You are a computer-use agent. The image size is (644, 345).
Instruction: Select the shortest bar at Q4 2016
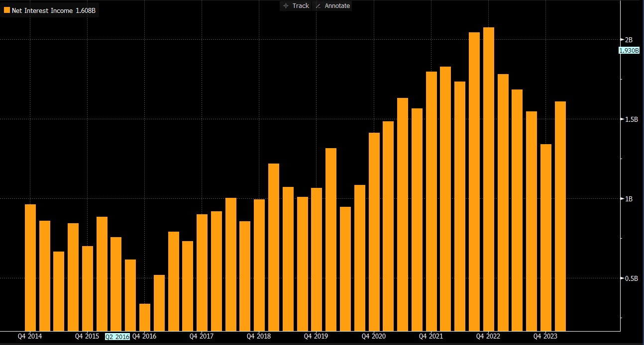point(145,317)
